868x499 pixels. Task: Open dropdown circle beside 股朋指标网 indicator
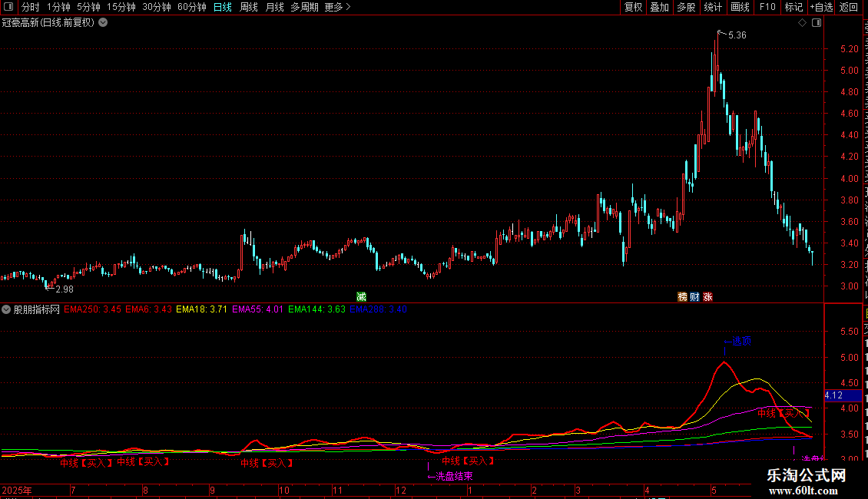click(6, 309)
